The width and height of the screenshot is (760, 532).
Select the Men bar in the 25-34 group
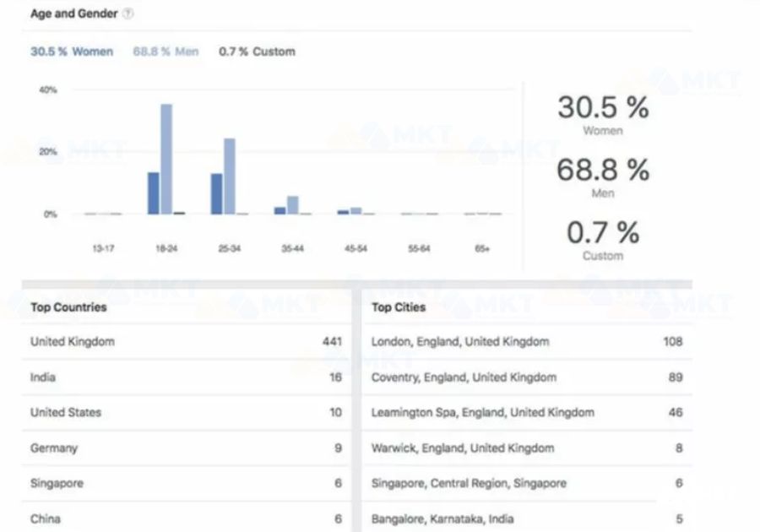(229, 176)
